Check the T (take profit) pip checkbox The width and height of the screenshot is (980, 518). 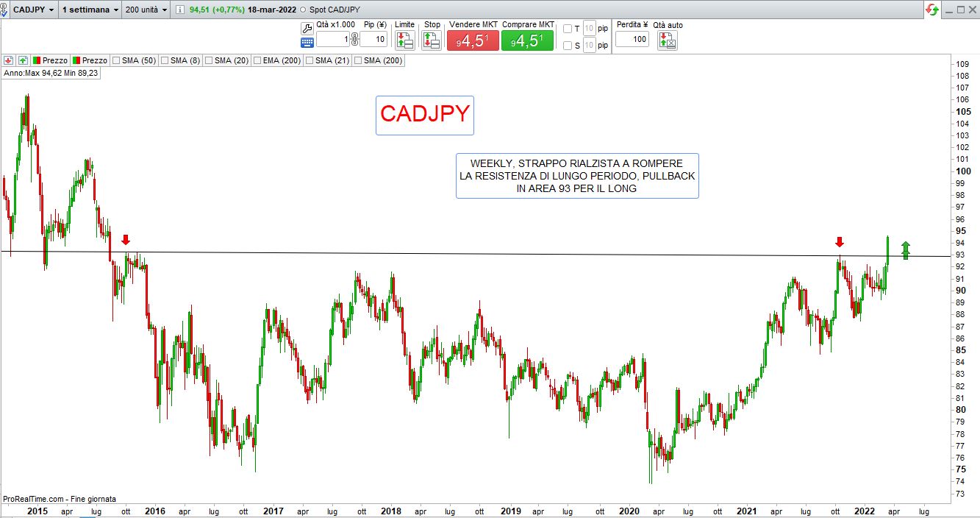[x=567, y=29]
